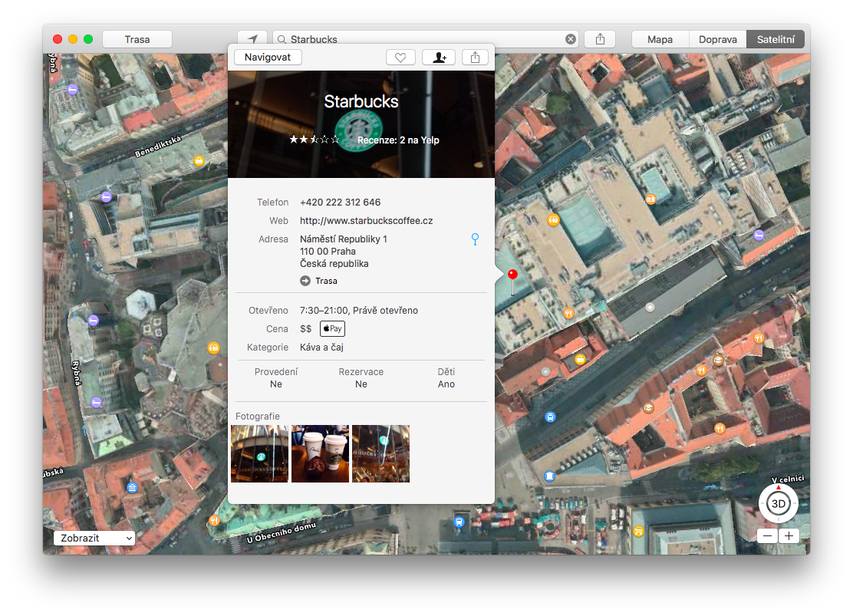Switch to the Doprava view
Screen dimensions: 853x616
(x=717, y=39)
